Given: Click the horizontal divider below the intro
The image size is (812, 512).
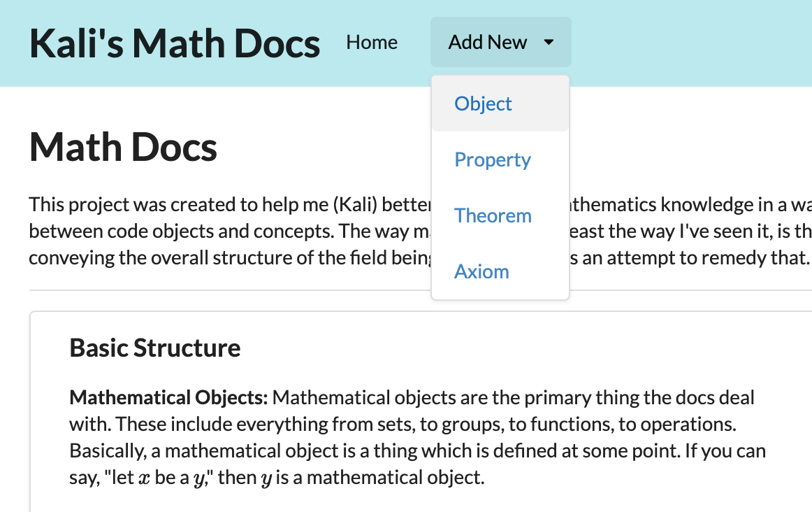Looking at the screenshot, I should [x=420, y=290].
